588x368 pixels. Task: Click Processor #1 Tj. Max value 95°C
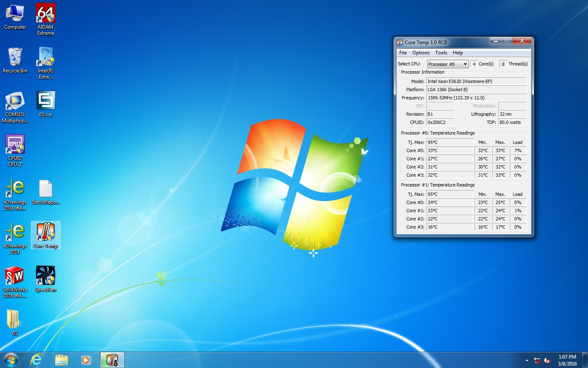click(x=450, y=194)
